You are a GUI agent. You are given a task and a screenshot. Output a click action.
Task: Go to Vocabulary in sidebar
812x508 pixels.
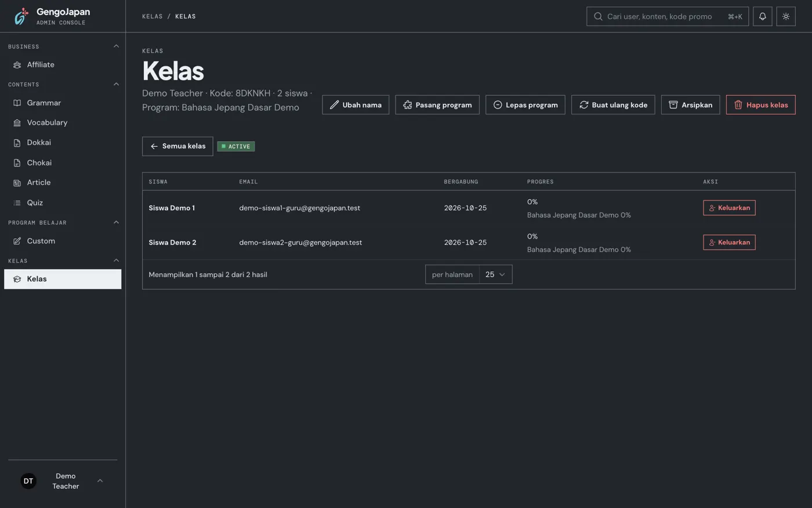point(63,123)
